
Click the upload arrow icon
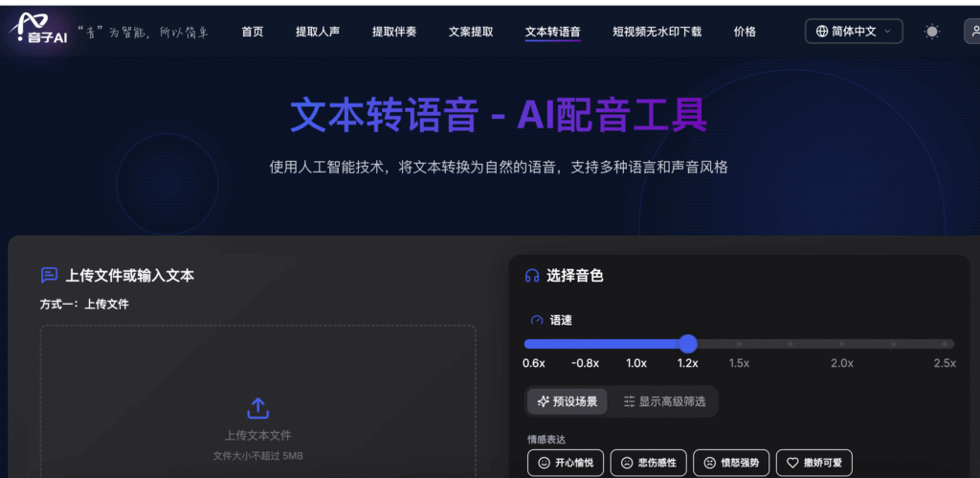[x=257, y=409]
